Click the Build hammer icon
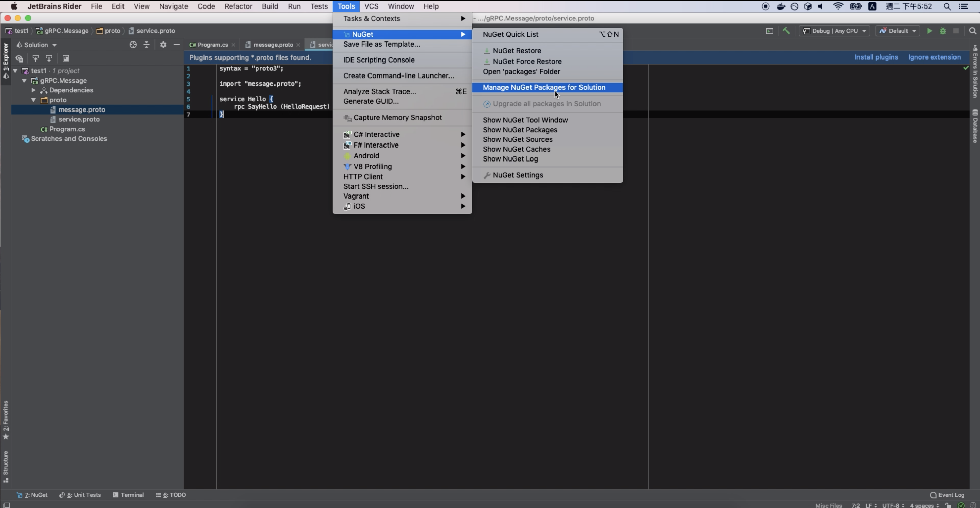This screenshot has width=980, height=508. pyautogui.click(x=786, y=31)
